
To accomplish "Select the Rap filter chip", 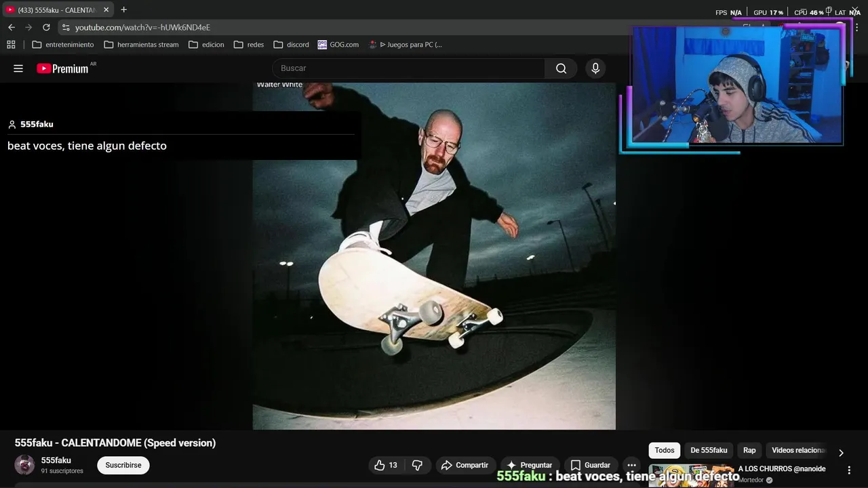I will coord(749,450).
